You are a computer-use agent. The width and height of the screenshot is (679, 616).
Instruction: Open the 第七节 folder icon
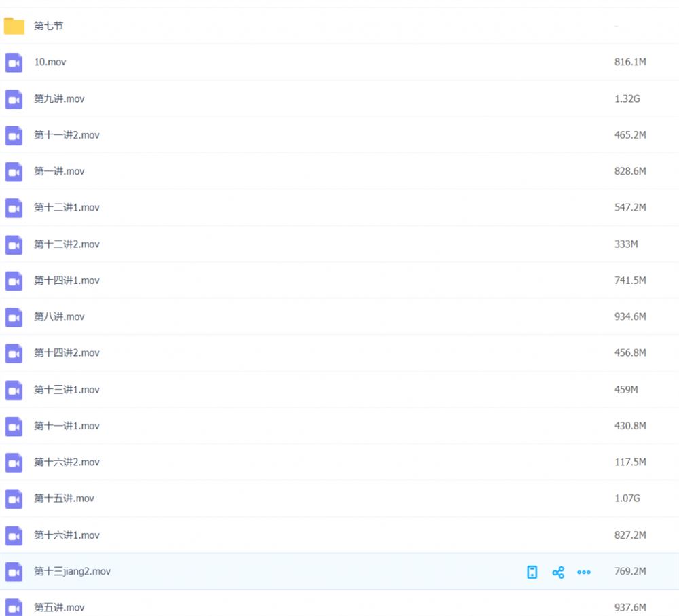click(x=14, y=26)
